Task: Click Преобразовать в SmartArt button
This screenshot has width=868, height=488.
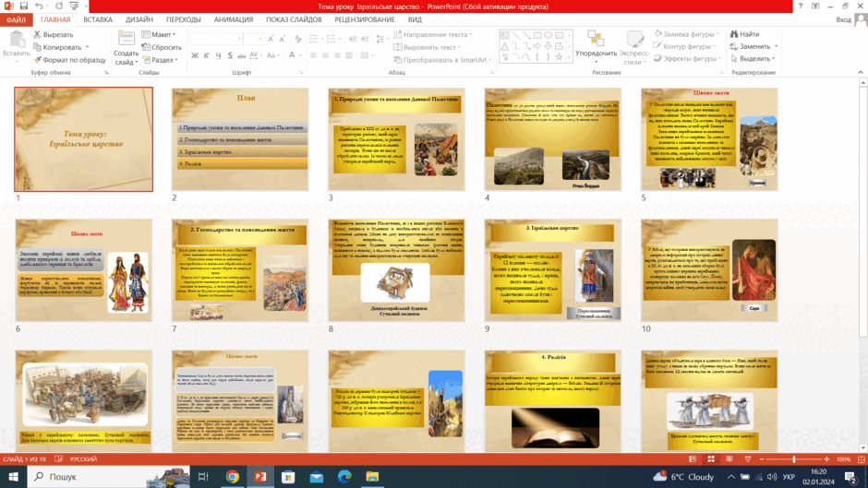Action: pyautogui.click(x=441, y=60)
